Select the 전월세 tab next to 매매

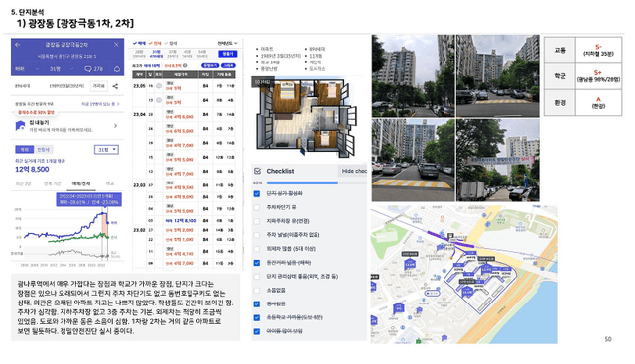tap(43, 150)
